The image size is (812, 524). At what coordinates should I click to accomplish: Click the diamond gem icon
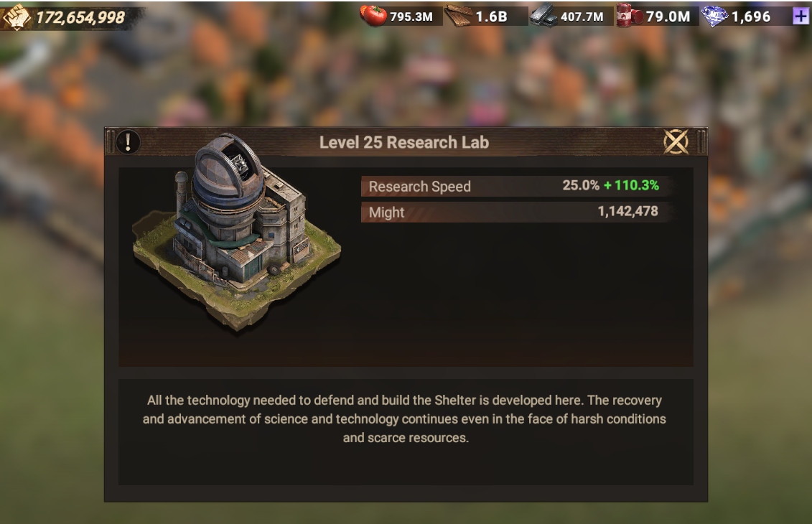(x=714, y=16)
